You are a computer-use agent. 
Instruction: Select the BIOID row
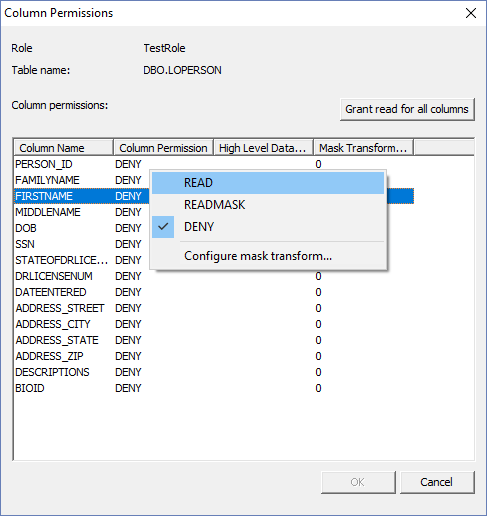(x=214, y=388)
